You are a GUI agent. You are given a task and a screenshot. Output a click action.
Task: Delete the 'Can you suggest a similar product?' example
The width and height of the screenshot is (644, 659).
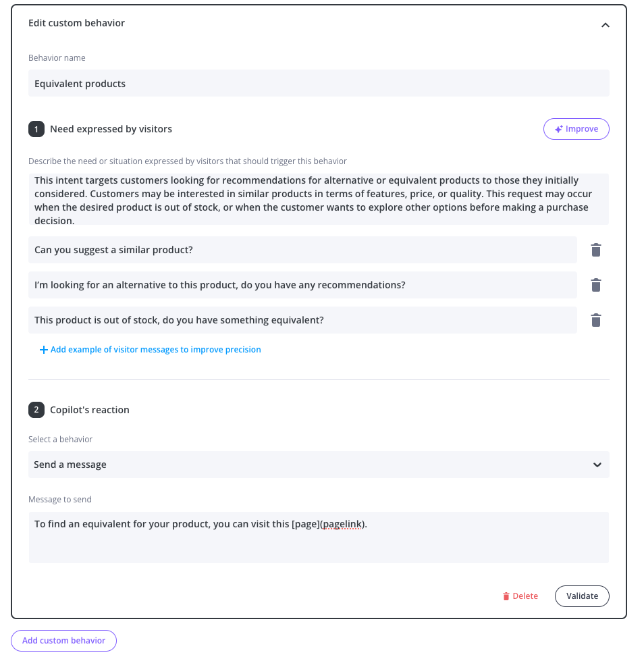click(x=595, y=251)
